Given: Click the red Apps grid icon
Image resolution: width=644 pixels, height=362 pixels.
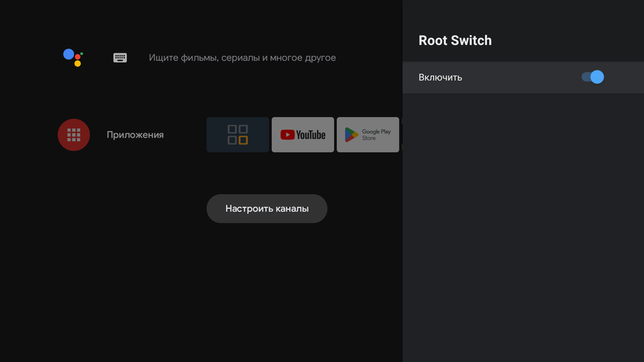Looking at the screenshot, I should point(73,135).
